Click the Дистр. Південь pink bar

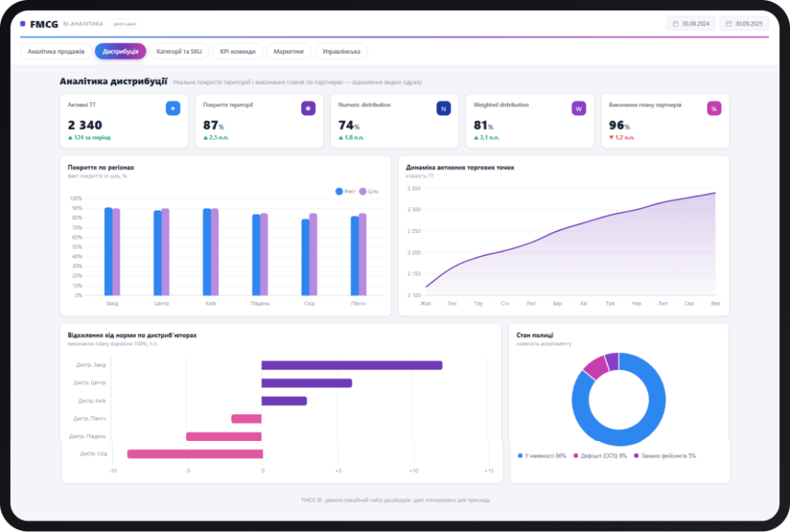[x=224, y=436]
